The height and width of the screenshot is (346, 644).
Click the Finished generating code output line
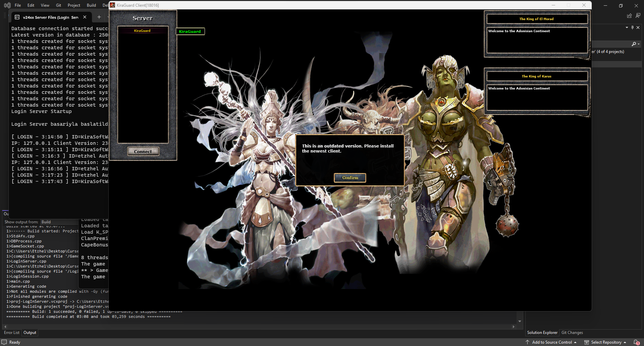[x=37, y=296]
